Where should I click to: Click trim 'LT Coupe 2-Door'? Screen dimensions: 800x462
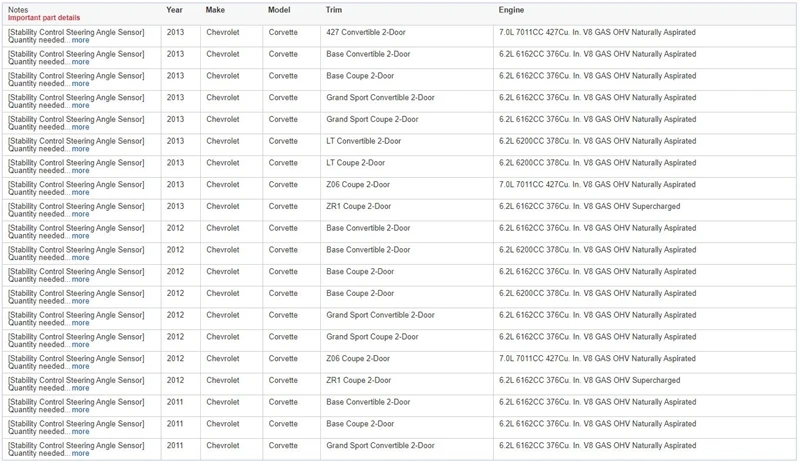click(356, 163)
